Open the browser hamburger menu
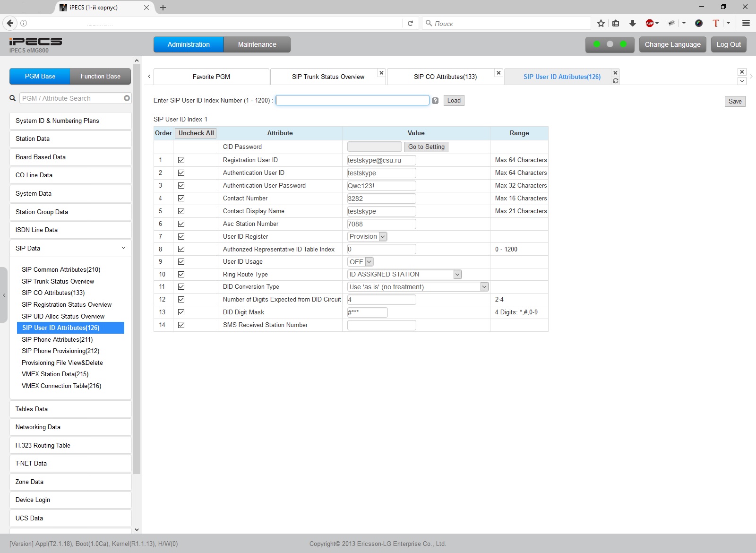This screenshot has height=553, width=756. 746,23
